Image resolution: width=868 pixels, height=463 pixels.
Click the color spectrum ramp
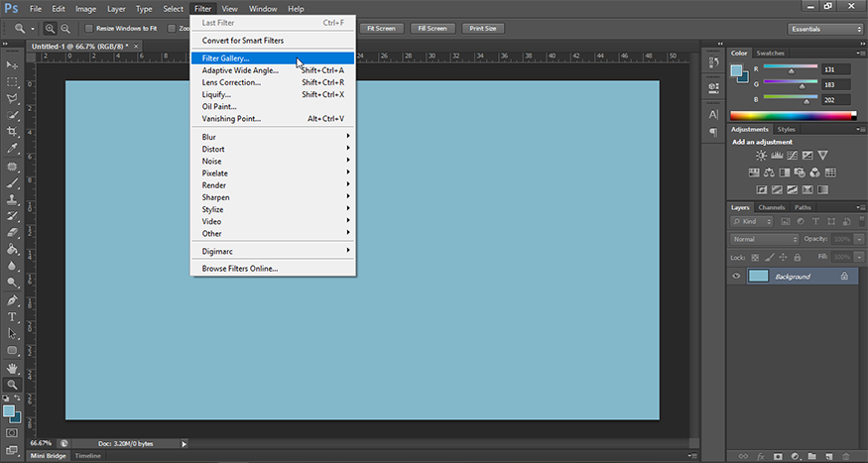[793, 116]
